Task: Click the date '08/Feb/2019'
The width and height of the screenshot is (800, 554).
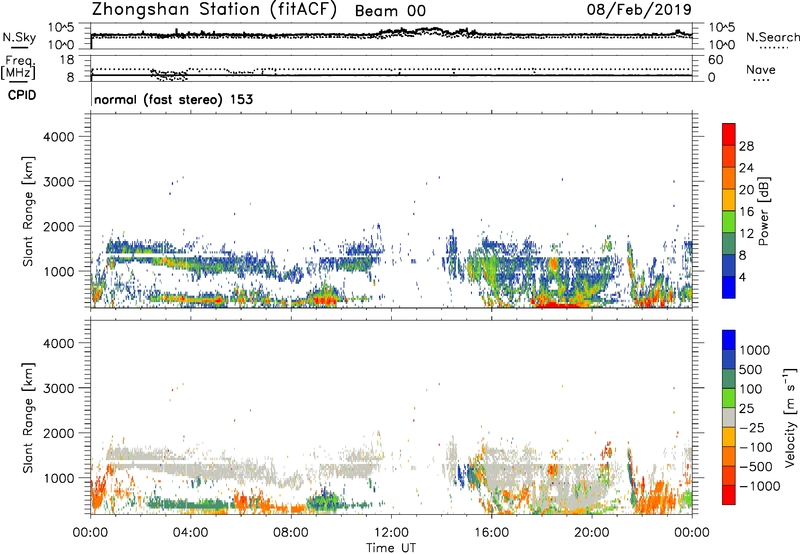Action: [639, 9]
